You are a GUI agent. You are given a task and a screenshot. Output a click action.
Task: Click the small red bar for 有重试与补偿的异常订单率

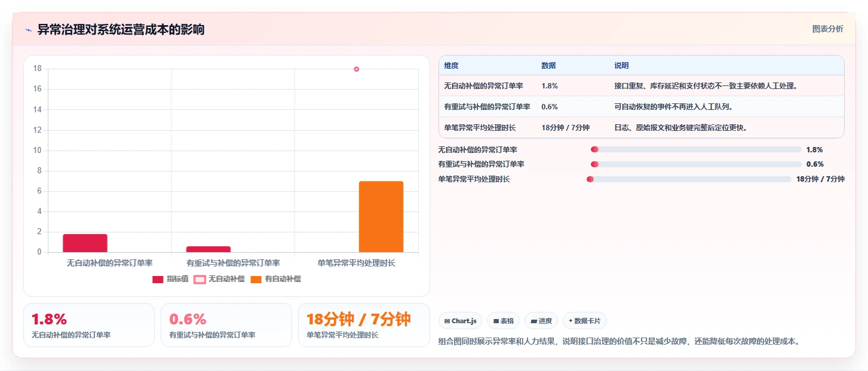208,249
